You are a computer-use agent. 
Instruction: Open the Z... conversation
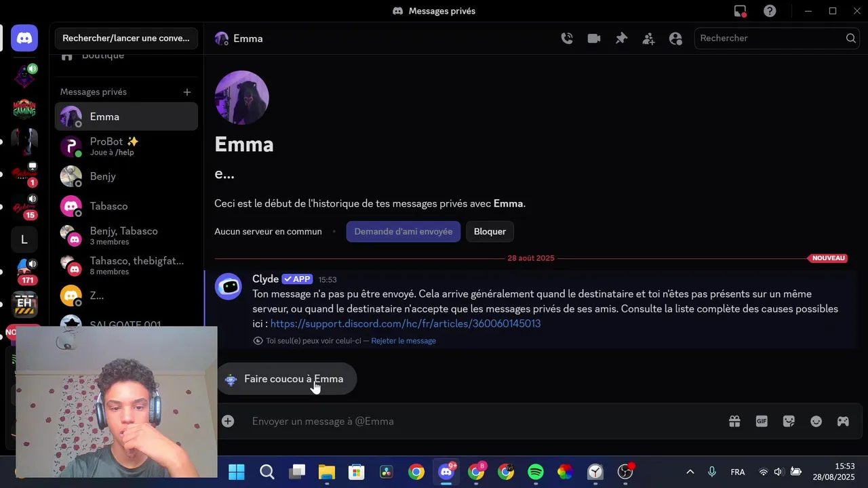(x=126, y=296)
